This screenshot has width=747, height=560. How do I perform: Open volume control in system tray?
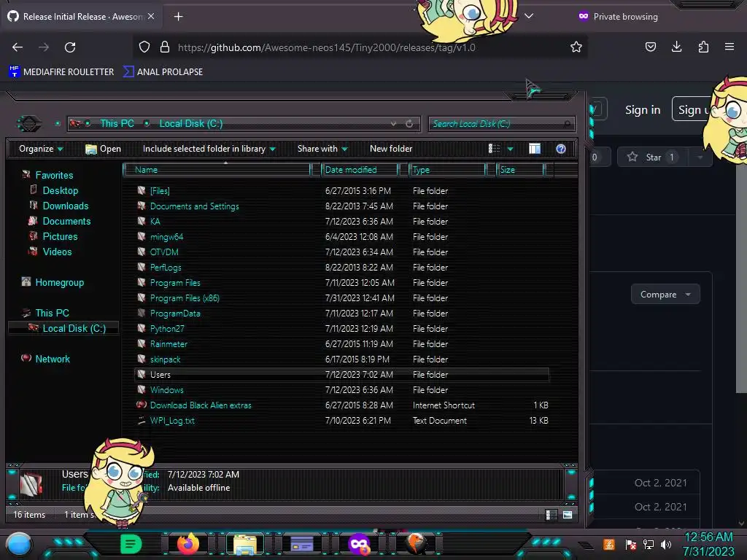coord(666,544)
